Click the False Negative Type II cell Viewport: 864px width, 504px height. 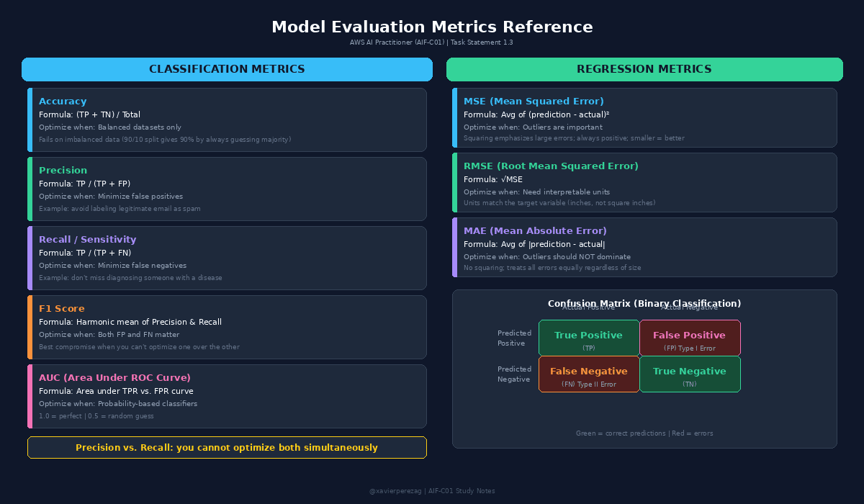tap(588, 374)
